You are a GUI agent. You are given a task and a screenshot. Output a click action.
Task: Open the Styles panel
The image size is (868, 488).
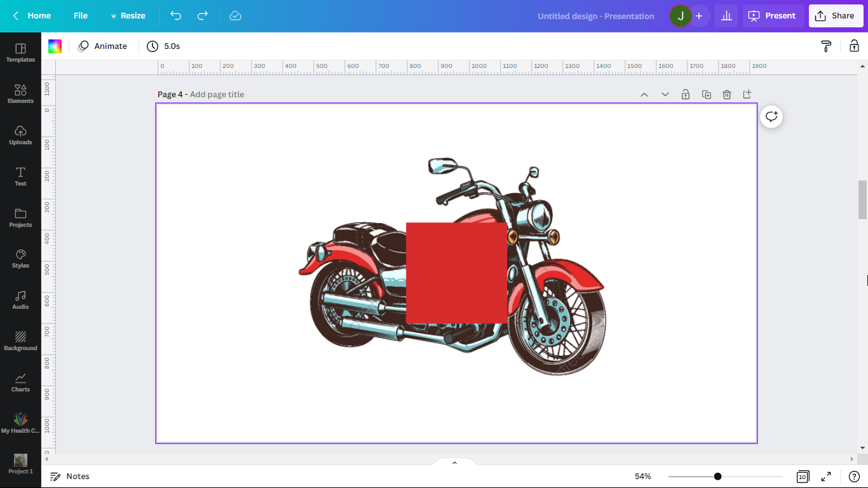pyautogui.click(x=20, y=257)
